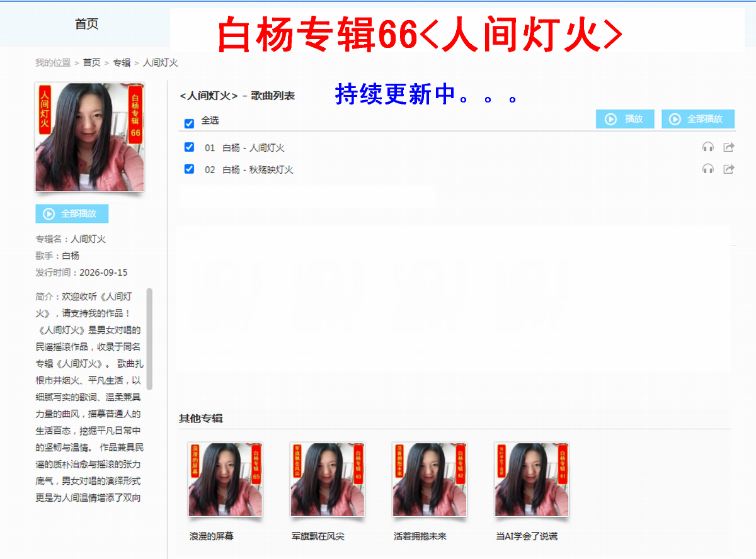Image resolution: width=756 pixels, height=559 pixels.
Task: Uncheck track 02 白杨 - 秋殇映灯火
Action: tap(189, 169)
